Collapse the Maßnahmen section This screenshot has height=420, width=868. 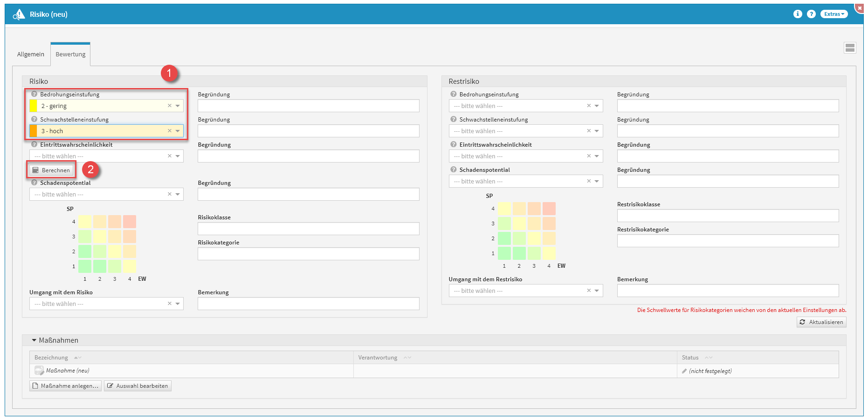click(34, 340)
